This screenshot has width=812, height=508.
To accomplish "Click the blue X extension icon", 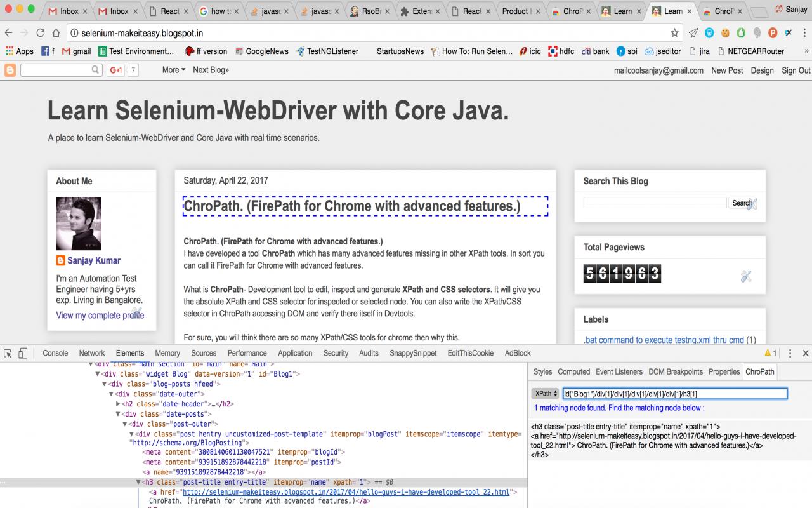I will pos(789,32).
